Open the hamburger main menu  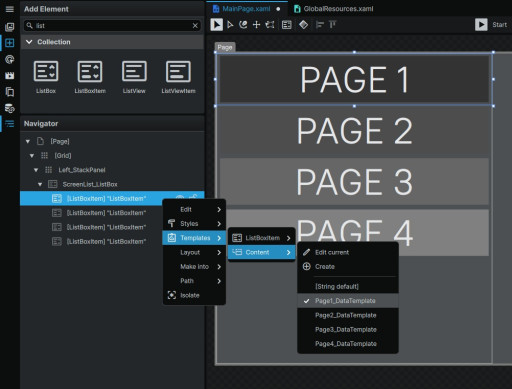[10, 9]
